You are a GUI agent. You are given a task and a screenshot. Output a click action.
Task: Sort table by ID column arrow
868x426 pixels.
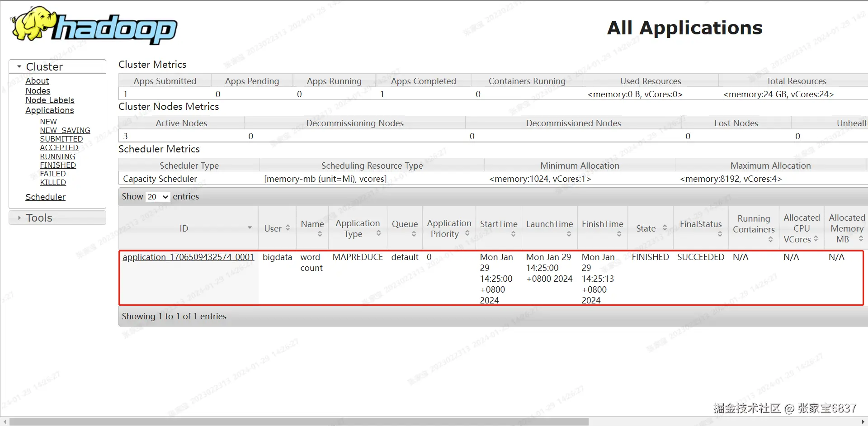250,227
